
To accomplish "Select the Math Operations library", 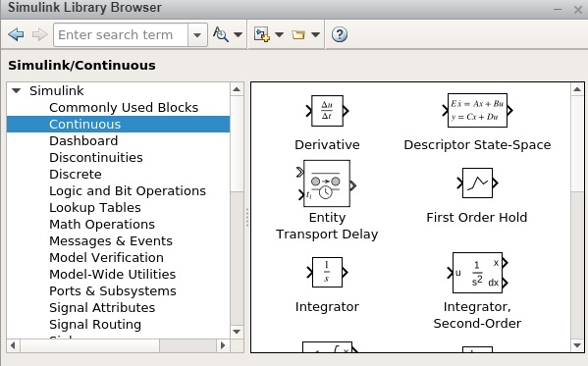I will click(x=102, y=225).
